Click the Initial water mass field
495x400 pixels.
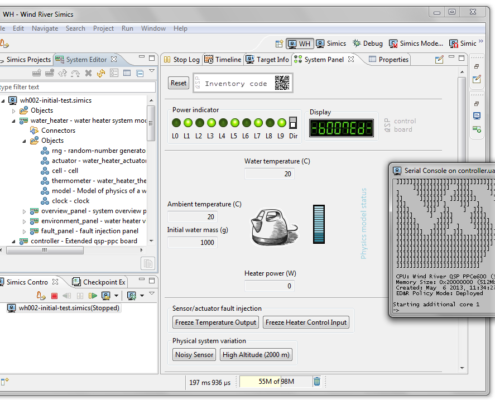[x=192, y=242]
